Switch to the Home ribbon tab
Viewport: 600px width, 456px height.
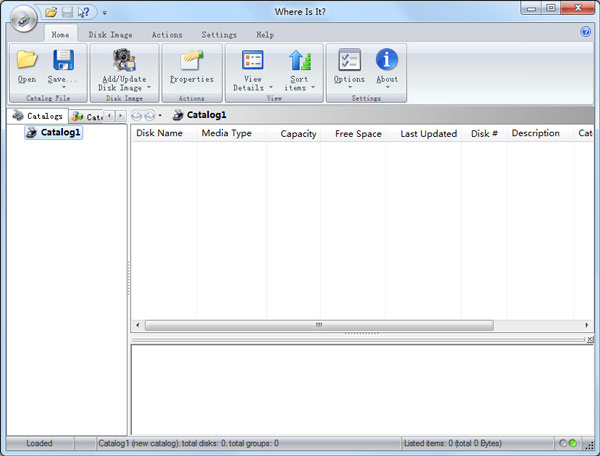click(60, 34)
